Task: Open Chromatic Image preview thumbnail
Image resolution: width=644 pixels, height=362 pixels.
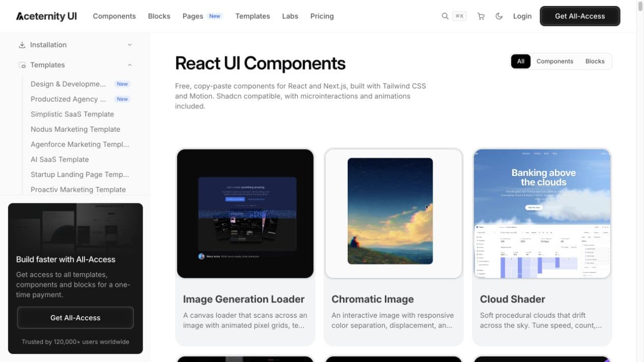Action: pyautogui.click(x=394, y=214)
